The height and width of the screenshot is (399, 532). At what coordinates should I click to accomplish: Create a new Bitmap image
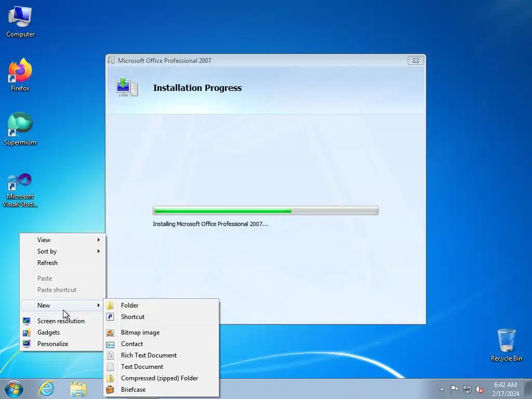coord(161,332)
